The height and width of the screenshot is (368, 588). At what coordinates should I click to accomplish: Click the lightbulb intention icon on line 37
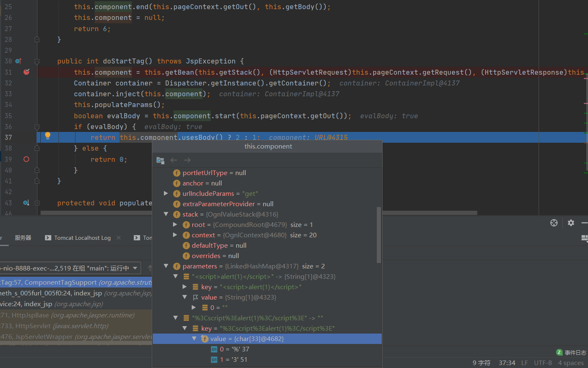(x=48, y=136)
